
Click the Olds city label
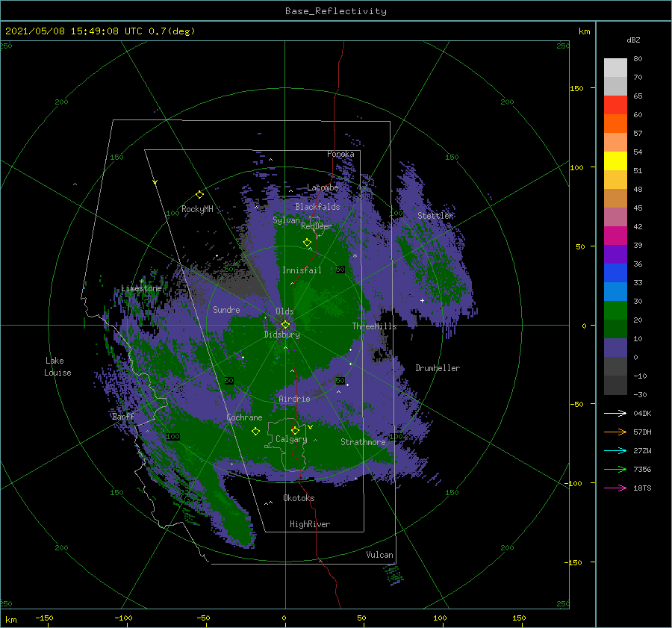(x=284, y=311)
